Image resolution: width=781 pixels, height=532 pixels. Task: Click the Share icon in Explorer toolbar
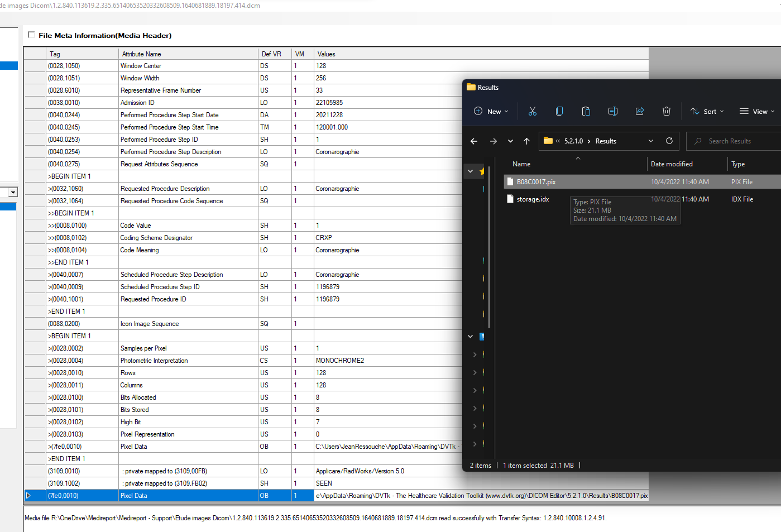(x=640, y=111)
